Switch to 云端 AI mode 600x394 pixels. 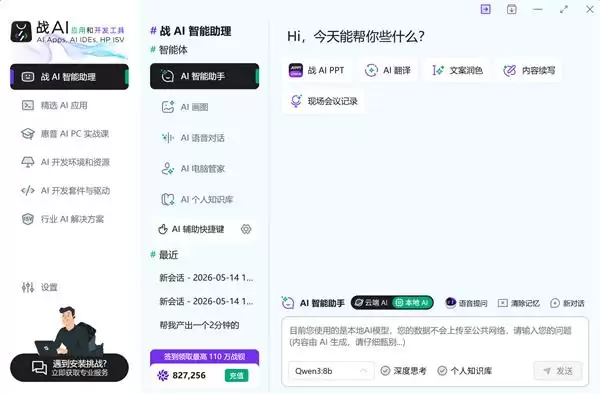pos(371,303)
